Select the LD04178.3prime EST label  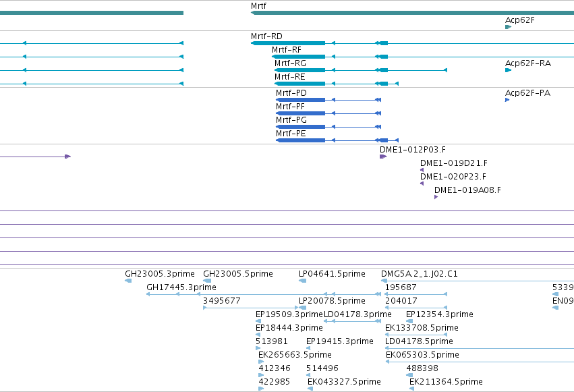[357, 314]
